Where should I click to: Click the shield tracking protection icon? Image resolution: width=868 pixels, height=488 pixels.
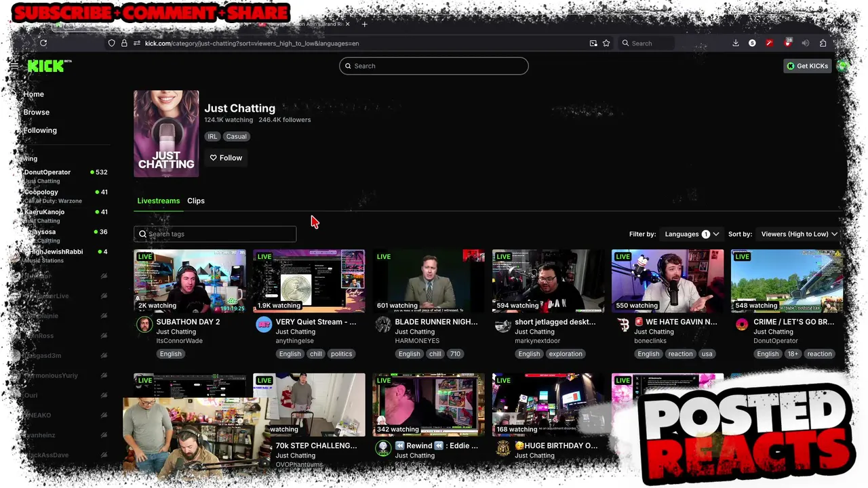point(112,43)
